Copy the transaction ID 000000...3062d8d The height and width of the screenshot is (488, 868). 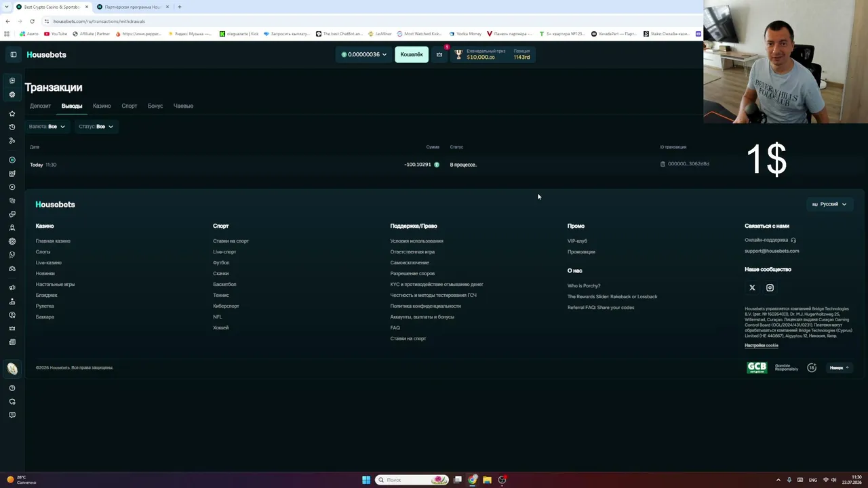tap(685, 164)
